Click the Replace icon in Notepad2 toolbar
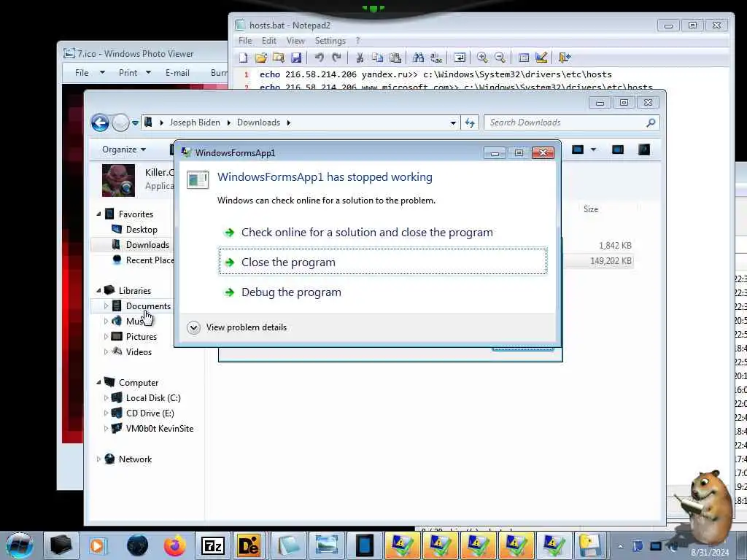The width and height of the screenshot is (747, 560). point(436,58)
